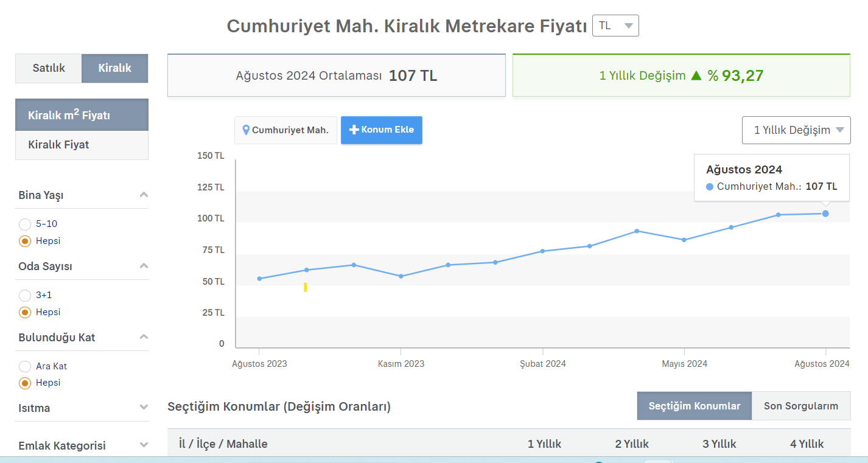Expand the Isıtma filter section
The height and width of the screenshot is (463, 868).
point(144,408)
